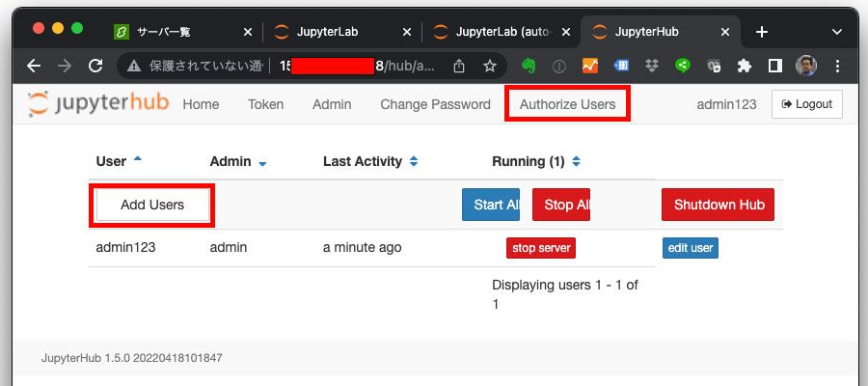Click the JupyterHub 1.5.0 version footer text

click(132, 358)
